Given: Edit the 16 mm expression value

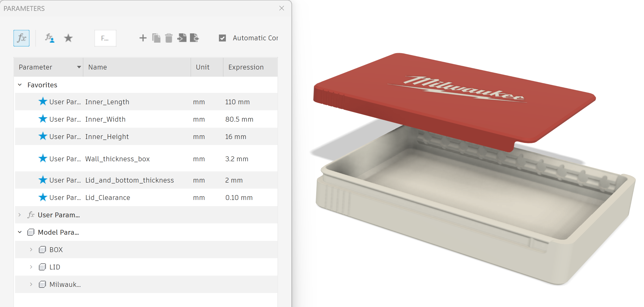Looking at the screenshot, I should [x=236, y=136].
